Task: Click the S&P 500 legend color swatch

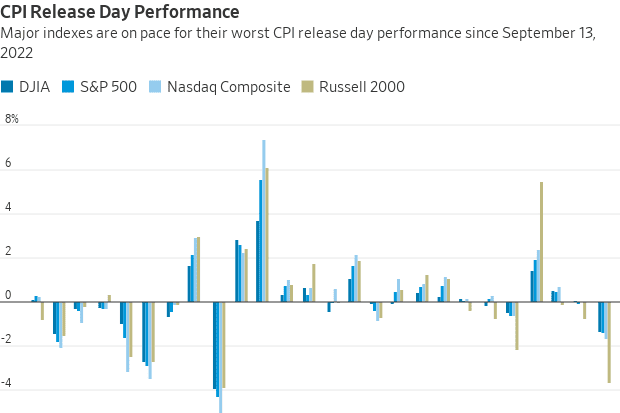Action: point(68,86)
